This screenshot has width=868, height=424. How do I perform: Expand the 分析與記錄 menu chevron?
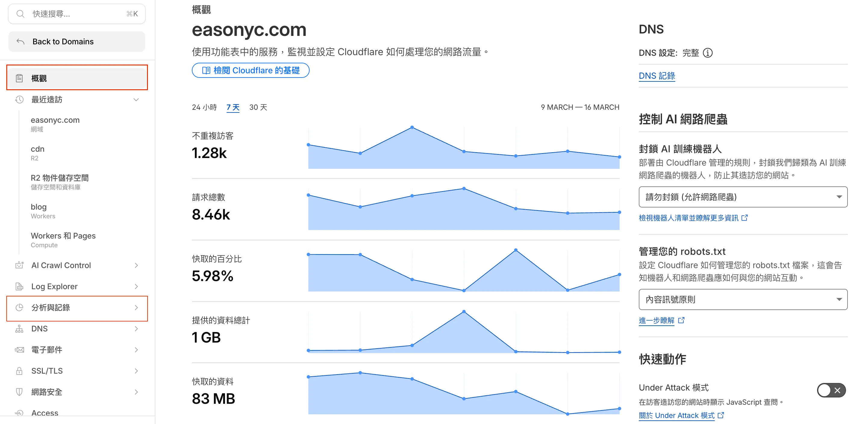pyautogui.click(x=136, y=308)
